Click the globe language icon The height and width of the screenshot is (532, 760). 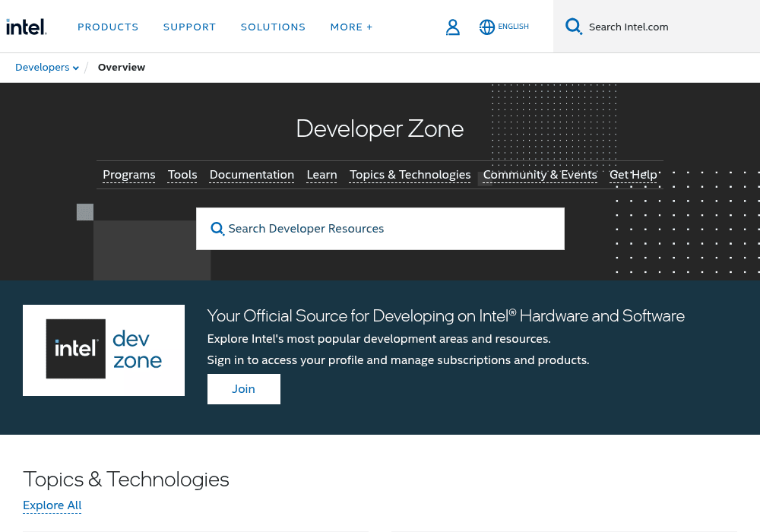[x=486, y=27]
